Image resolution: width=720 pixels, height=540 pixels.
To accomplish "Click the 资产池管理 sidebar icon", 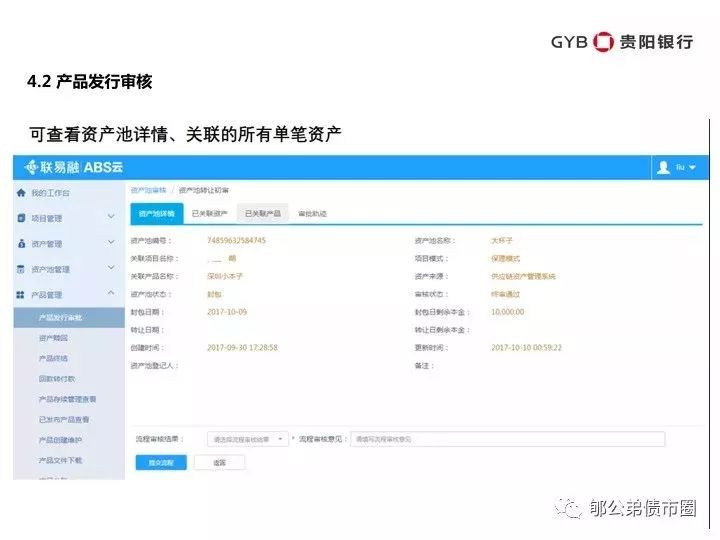I will pyautogui.click(x=21, y=269).
